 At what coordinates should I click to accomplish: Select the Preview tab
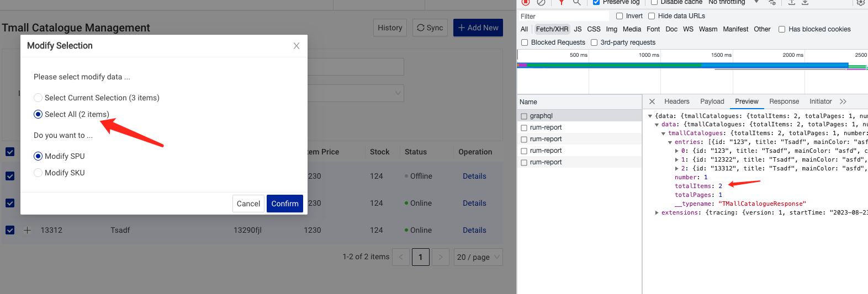pos(747,101)
